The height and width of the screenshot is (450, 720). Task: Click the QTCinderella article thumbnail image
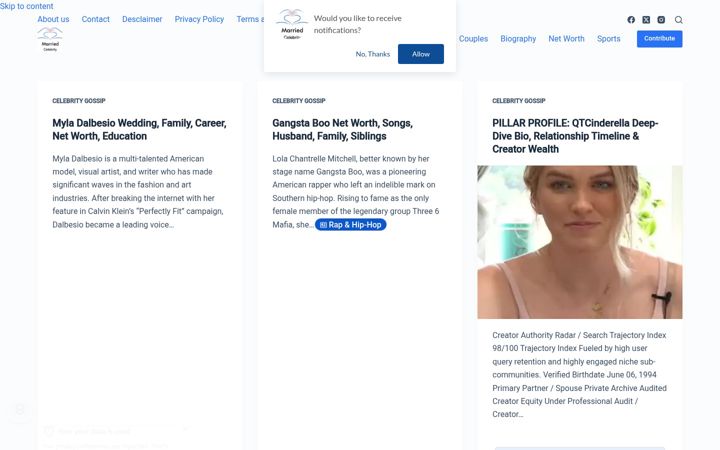579,242
